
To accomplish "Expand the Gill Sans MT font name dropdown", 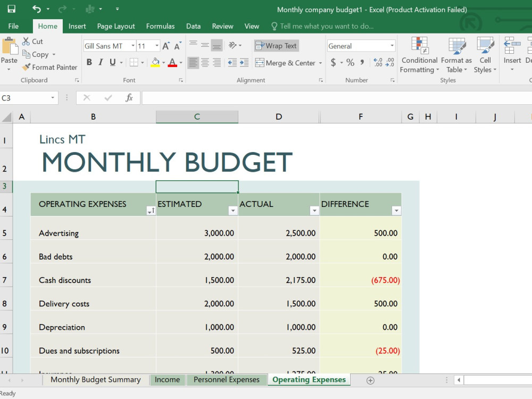I will coord(133,46).
